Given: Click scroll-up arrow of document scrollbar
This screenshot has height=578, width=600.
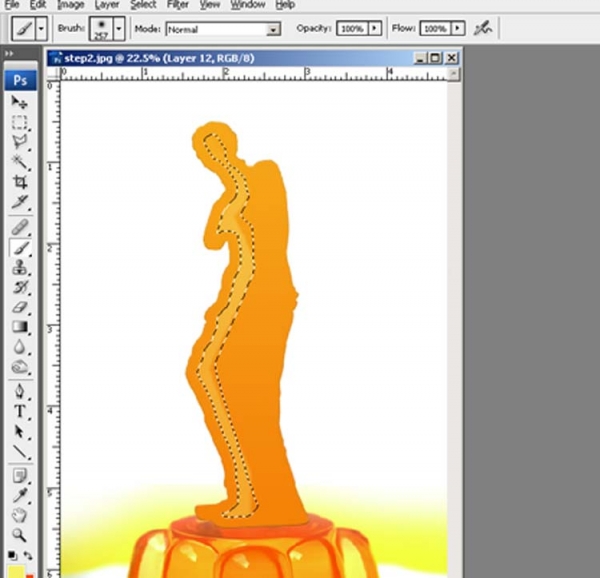Looking at the screenshot, I should pyautogui.click(x=453, y=73).
